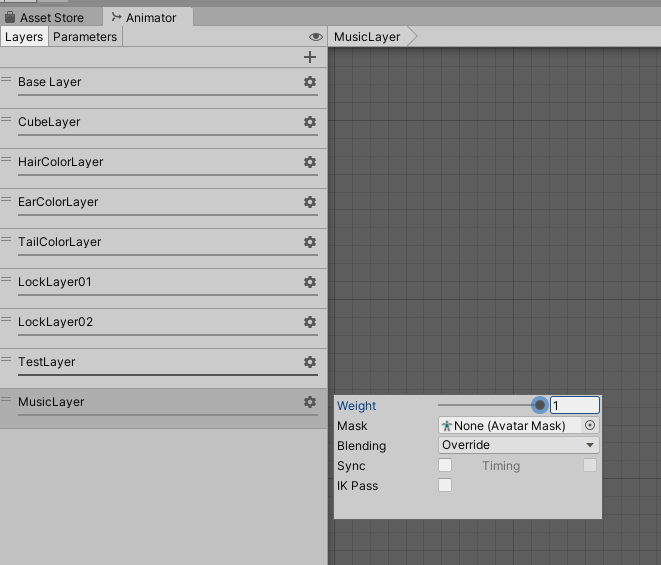Select TailColorLayer in layer list

pos(164,248)
